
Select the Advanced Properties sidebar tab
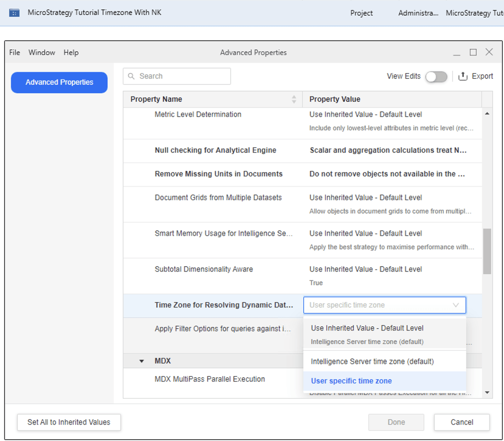tap(59, 82)
